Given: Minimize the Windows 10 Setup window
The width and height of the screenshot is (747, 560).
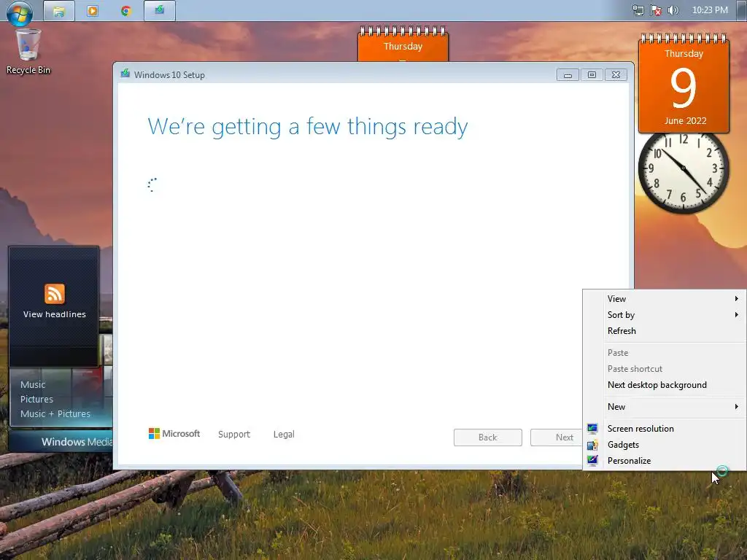Looking at the screenshot, I should pos(568,75).
